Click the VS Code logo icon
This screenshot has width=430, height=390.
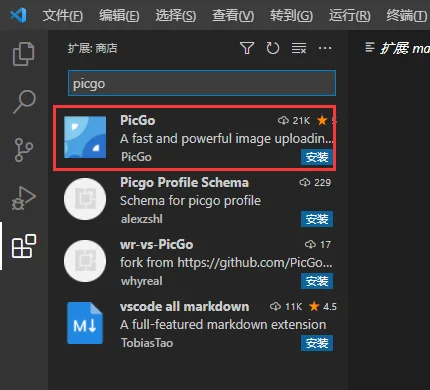click(18, 15)
